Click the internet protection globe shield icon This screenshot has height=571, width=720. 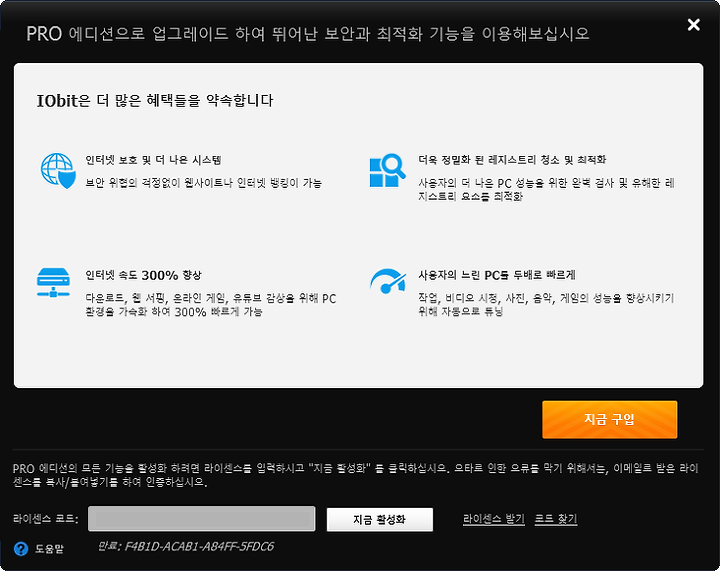coord(58,171)
